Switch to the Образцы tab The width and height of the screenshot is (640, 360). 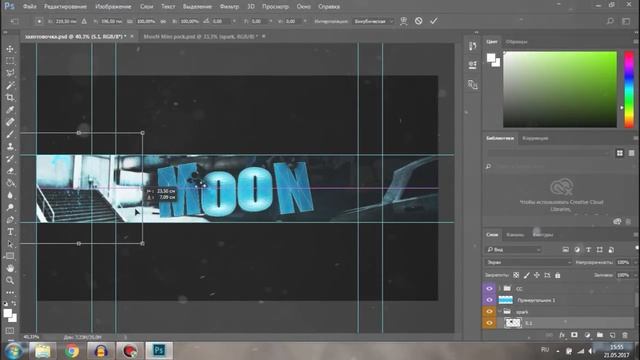[x=516, y=42]
